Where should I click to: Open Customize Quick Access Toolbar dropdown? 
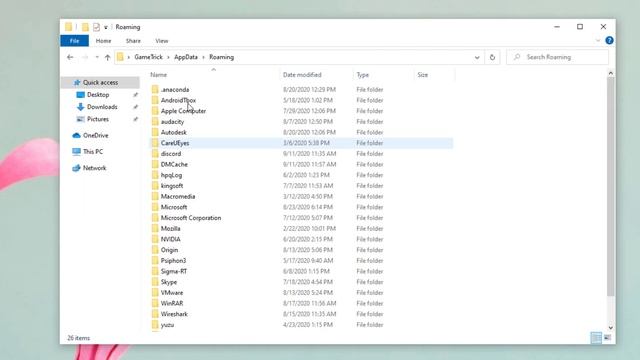click(x=106, y=27)
